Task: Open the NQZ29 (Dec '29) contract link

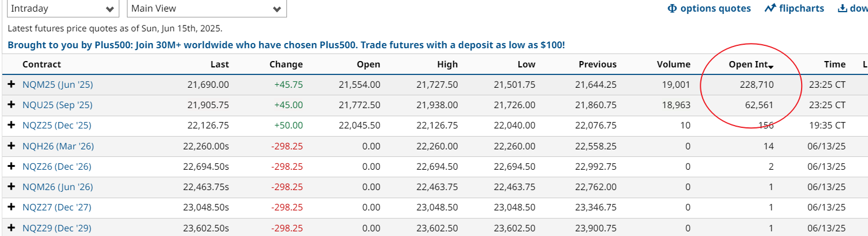Action: tap(56, 228)
